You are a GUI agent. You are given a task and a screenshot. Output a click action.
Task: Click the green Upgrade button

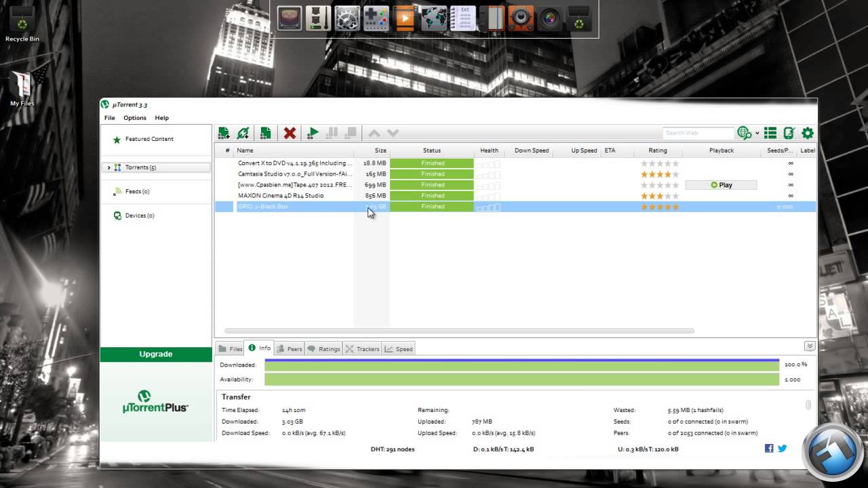click(x=156, y=354)
